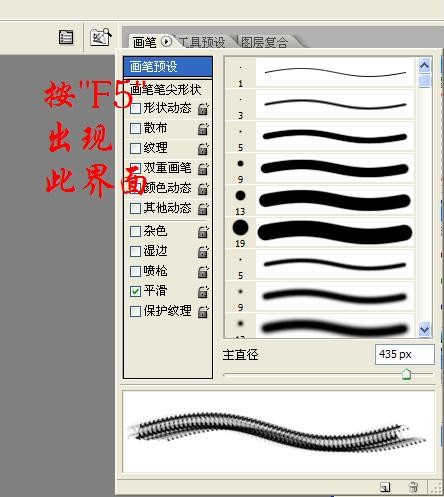Click the brush list scroll down arrow

pyautogui.click(x=424, y=329)
